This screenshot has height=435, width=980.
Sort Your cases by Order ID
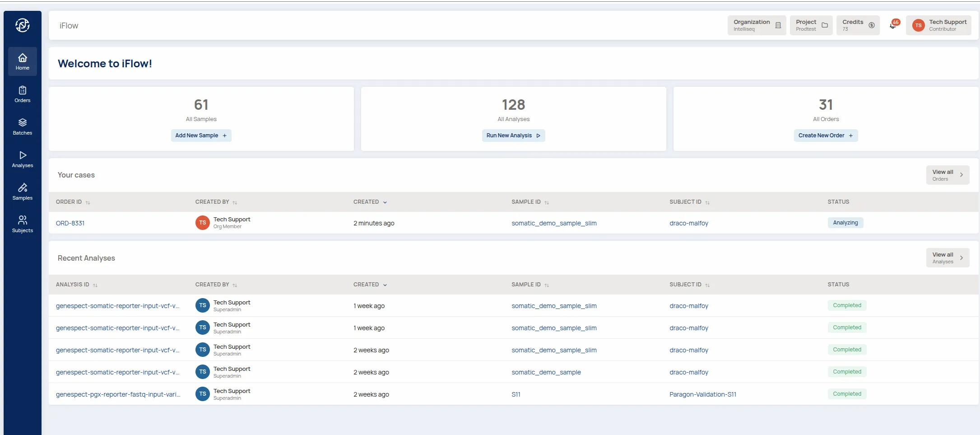pos(73,202)
